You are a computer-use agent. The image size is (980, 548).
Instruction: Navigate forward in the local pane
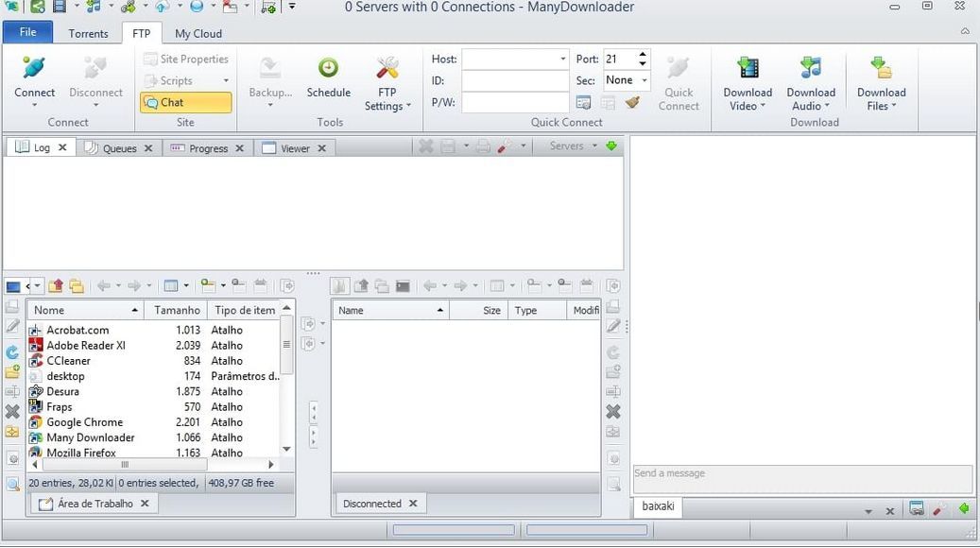coord(134,286)
